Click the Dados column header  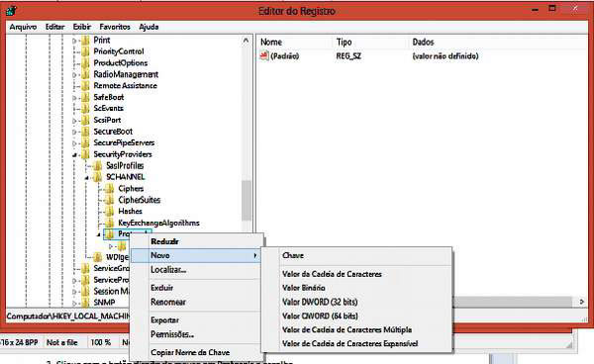423,42
